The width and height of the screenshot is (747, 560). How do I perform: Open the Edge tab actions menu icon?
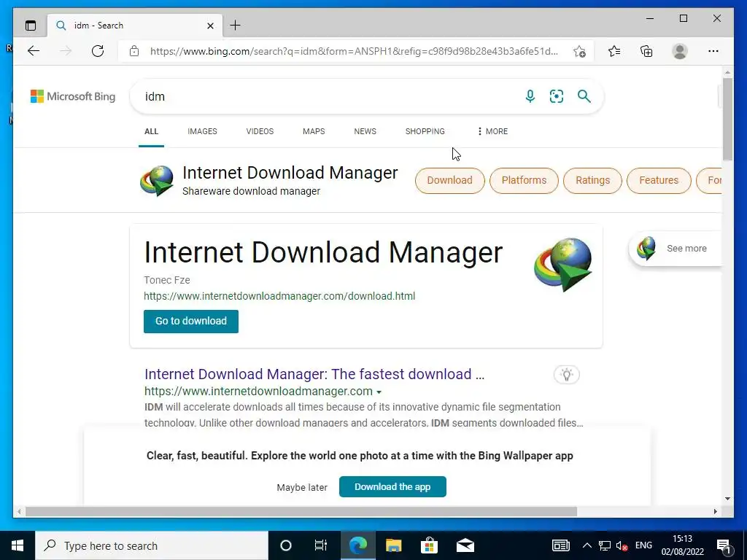coord(31,26)
